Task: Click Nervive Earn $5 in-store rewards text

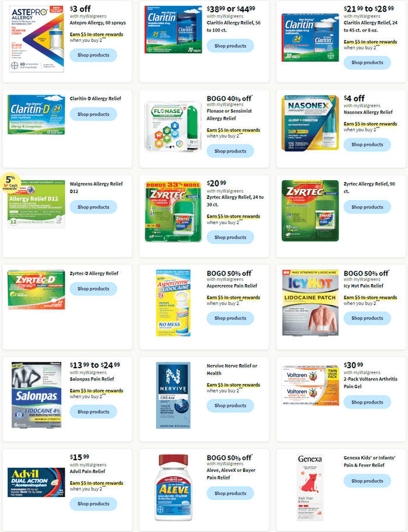Action: 233,385
